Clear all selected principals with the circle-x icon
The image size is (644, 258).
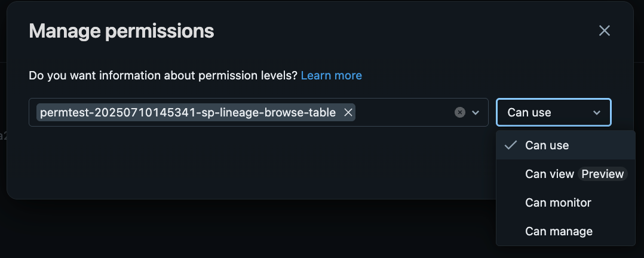pos(460,112)
